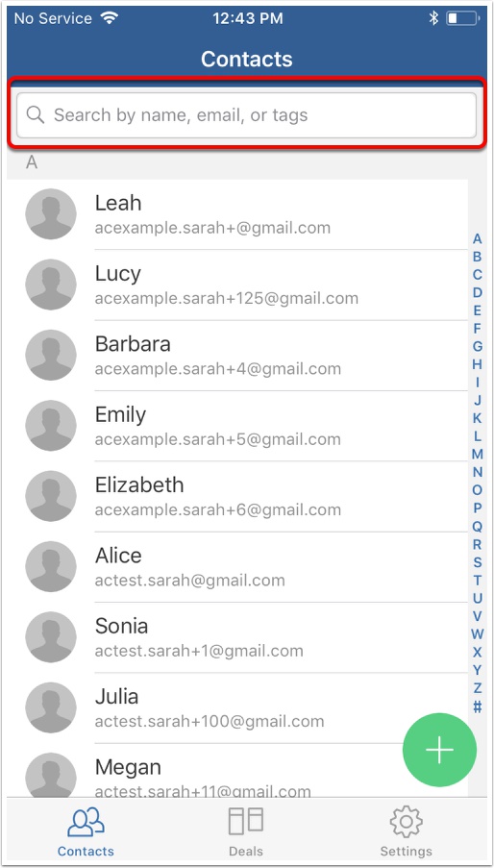The height and width of the screenshot is (868, 494).
Task: Open Barbara's contact entry
Action: click(x=237, y=355)
